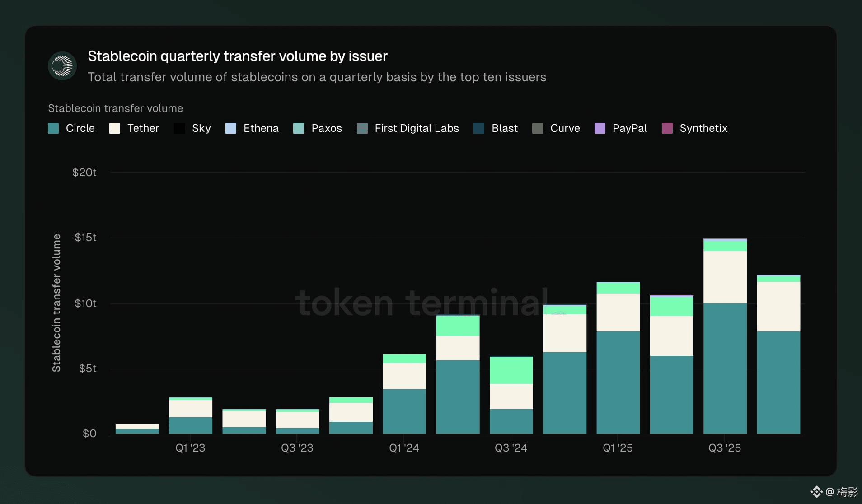Hide the Synthetix series via legend
Viewport: 862px width, 504px height.
[x=703, y=128]
